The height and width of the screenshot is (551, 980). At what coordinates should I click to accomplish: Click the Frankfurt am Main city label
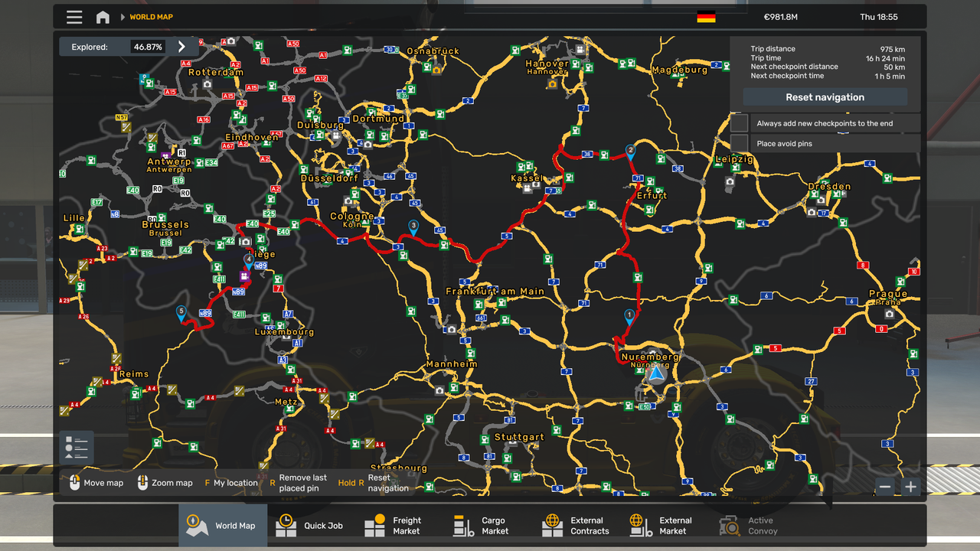pyautogui.click(x=495, y=292)
